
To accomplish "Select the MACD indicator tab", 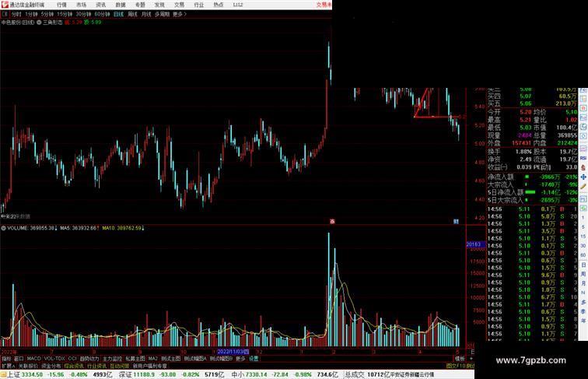I will tap(33, 359).
